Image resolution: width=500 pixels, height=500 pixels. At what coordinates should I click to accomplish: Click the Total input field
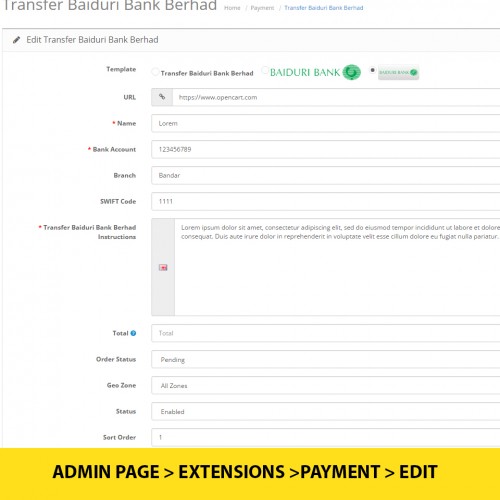pyautogui.click(x=326, y=333)
